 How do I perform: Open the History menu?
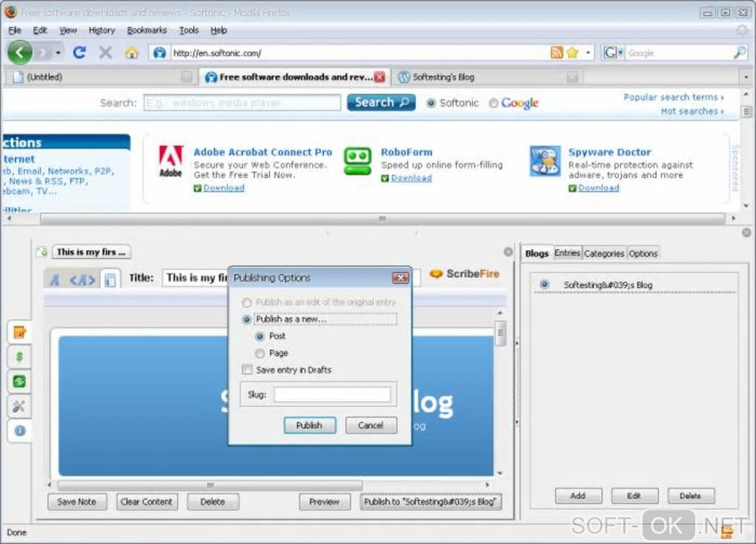[102, 30]
